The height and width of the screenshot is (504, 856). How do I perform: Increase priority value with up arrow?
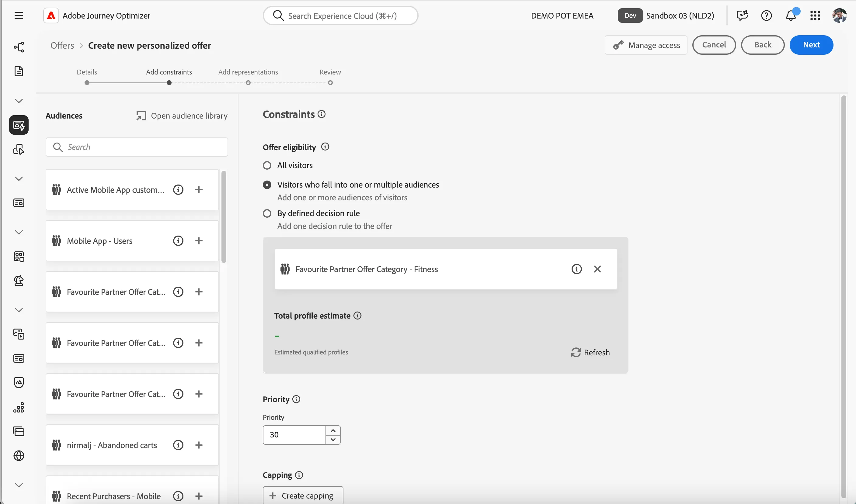pos(333,430)
